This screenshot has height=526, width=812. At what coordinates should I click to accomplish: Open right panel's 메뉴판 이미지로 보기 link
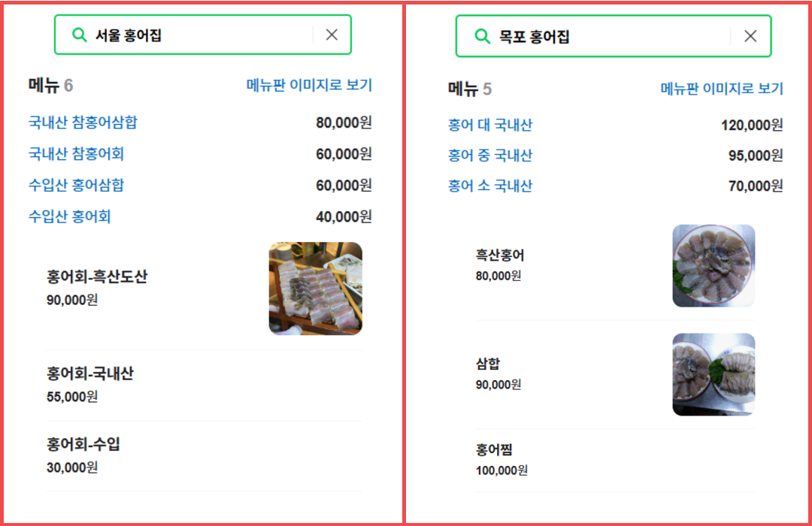721,89
